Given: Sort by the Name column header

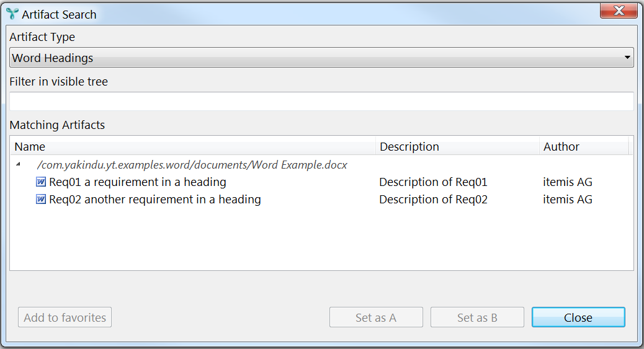Looking at the screenshot, I should [192, 146].
